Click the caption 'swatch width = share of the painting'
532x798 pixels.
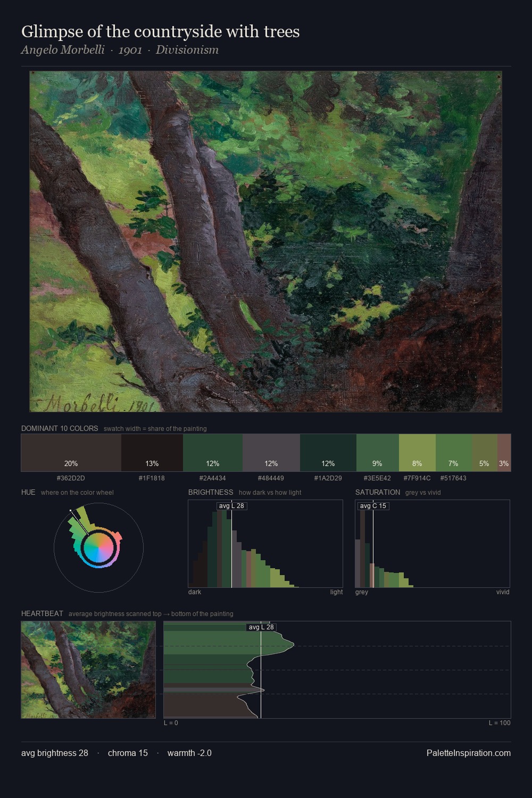coord(155,429)
